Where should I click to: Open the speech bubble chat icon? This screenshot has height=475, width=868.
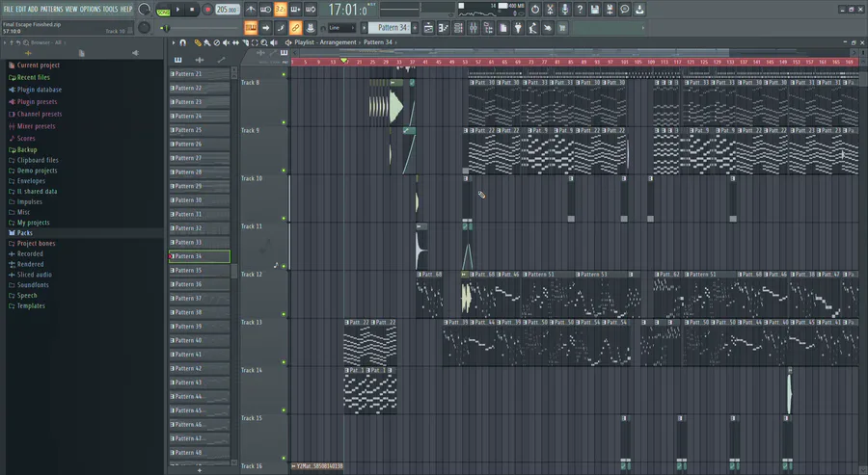coord(624,10)
